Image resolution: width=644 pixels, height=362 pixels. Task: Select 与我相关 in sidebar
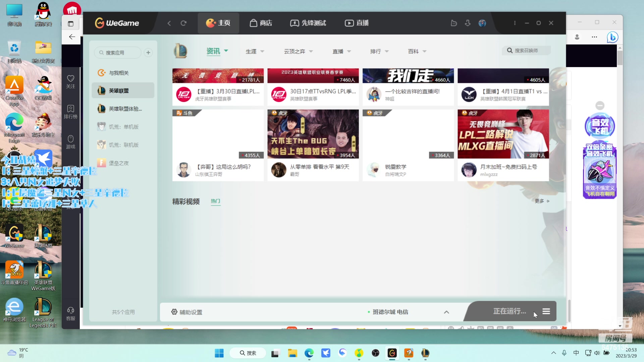point(123,73)
